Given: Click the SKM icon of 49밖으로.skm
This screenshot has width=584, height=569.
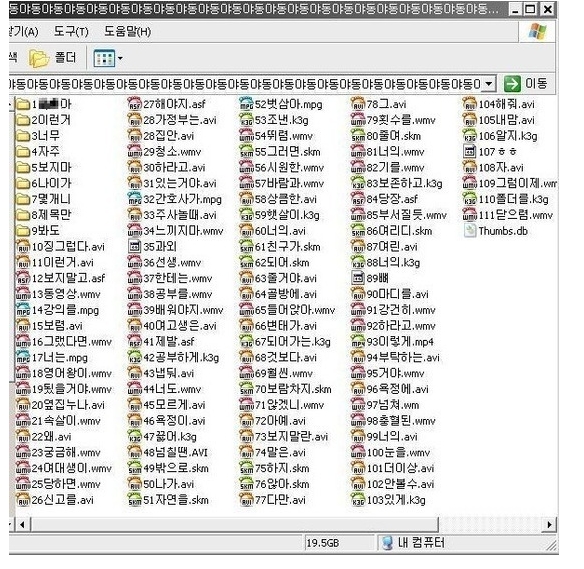Looking at the screenshot, I should [134, 468].
